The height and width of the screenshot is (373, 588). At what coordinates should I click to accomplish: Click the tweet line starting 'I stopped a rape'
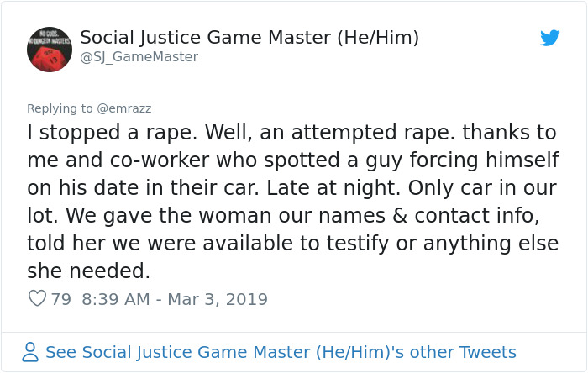(291, 133)
